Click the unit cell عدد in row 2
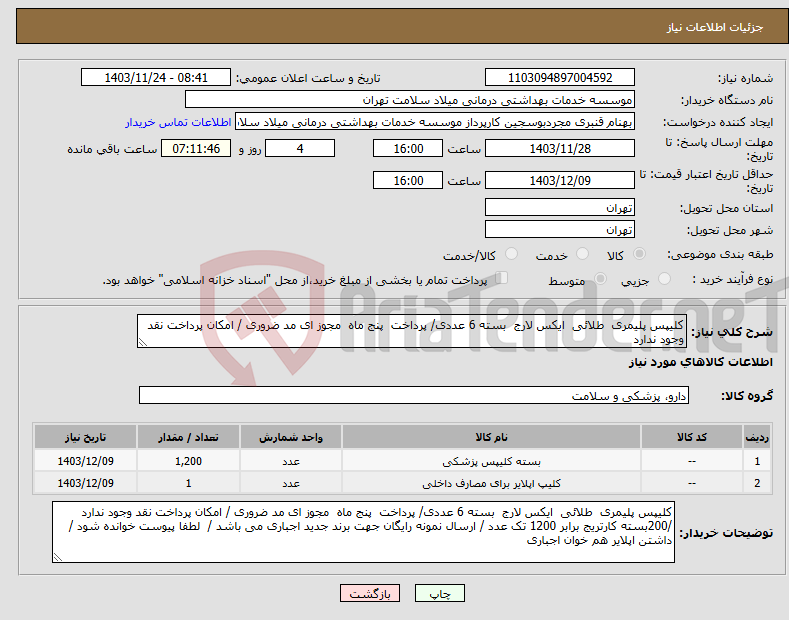 291,483
